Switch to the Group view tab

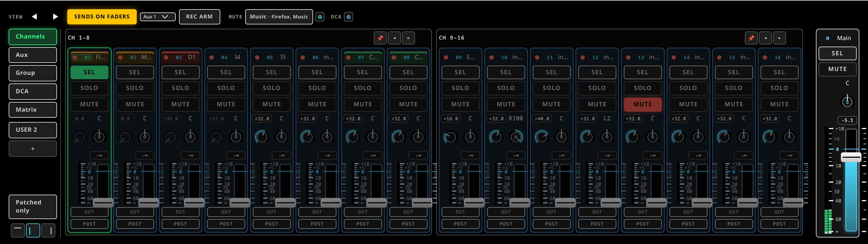(x=33, y=73)
